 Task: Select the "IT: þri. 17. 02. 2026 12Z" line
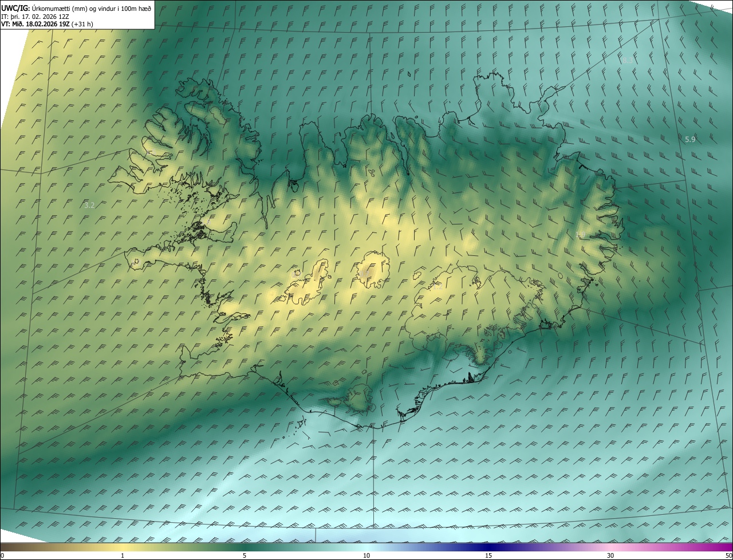(x=35, y=16)
